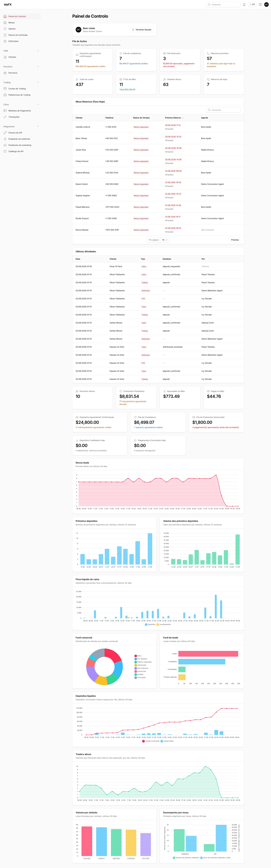Click the Terminar Sessão button
Viewport: 271px width, 868px height.
[x=142, y=30]
